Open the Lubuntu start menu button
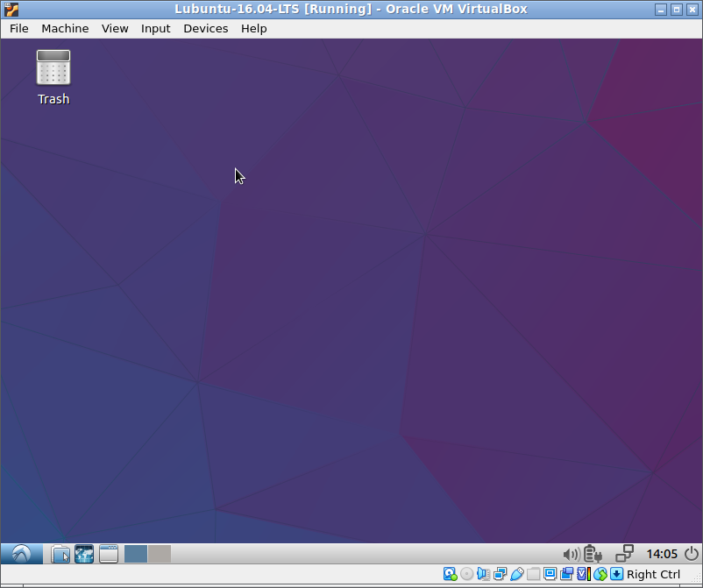Viewport: 703px width, 588px height. [x=22, y=554]
